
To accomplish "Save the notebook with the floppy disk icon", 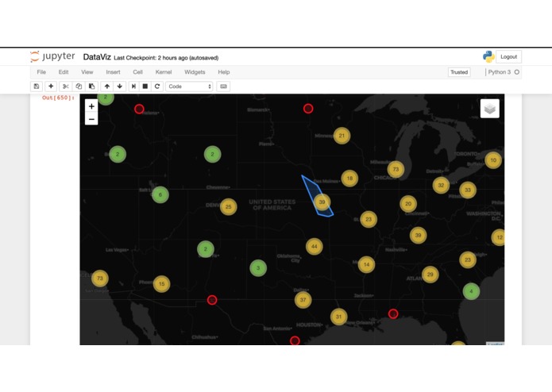I will click(x=37, y=86).
